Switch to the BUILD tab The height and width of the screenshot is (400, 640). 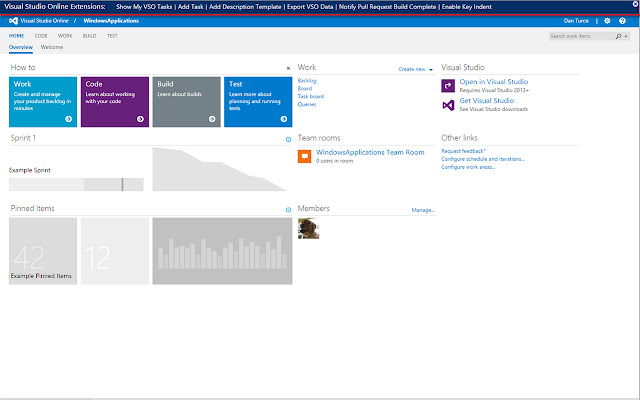[89, 36]
